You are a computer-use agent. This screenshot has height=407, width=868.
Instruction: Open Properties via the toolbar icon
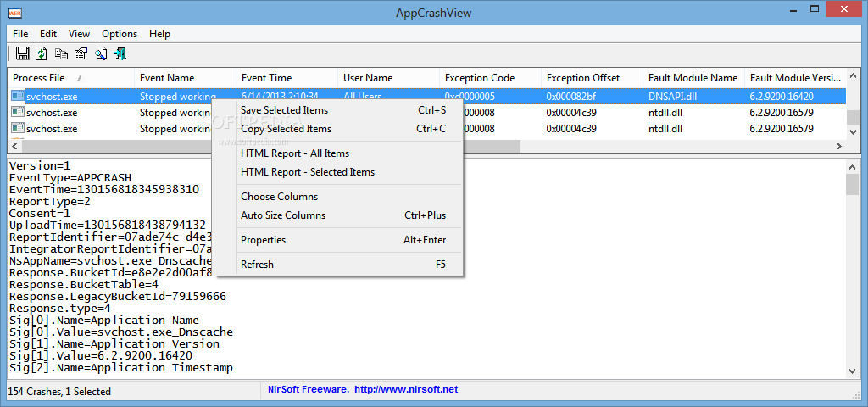pos(81,53)
